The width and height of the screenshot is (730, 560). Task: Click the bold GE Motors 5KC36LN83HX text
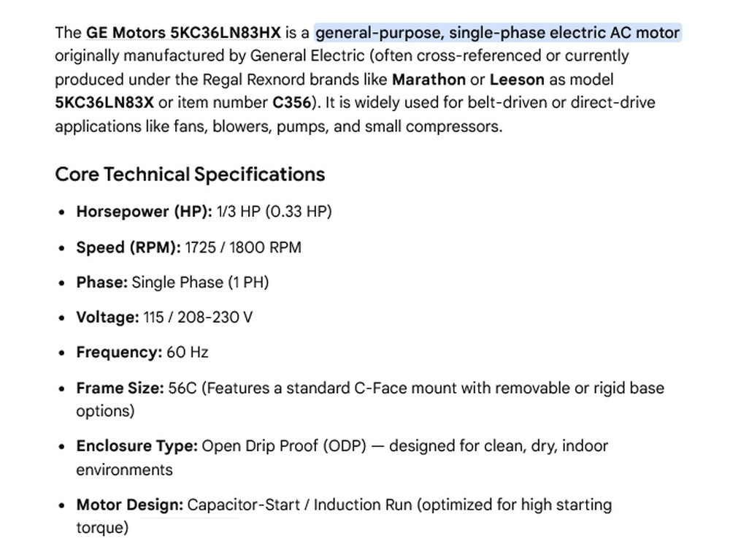tap(183, 33)
